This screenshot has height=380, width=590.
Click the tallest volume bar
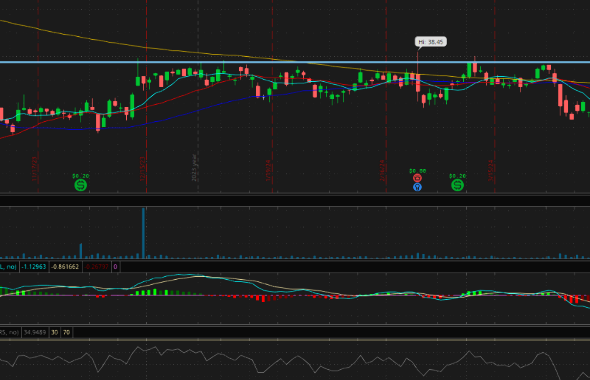pos(143,233)
